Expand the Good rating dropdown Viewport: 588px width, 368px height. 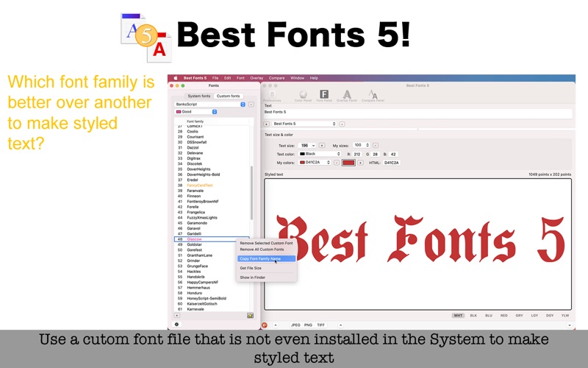pos(196,112)
